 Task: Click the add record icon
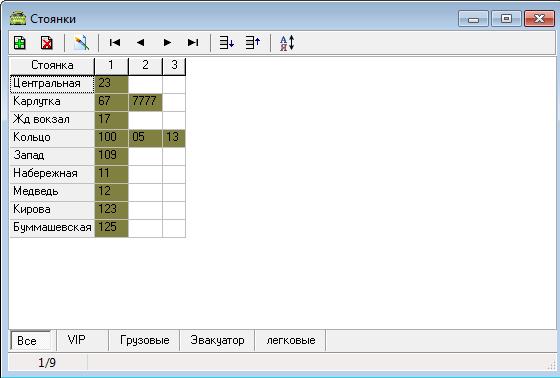(x=20, y=43)
